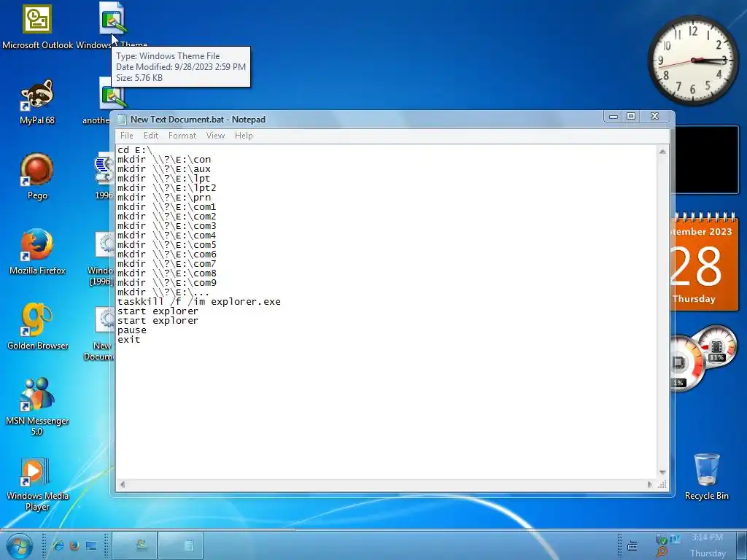Click Notepad's vertical scrollbar up arrow
Viewport: 747px width, 560px height.
tap(662, 152)
